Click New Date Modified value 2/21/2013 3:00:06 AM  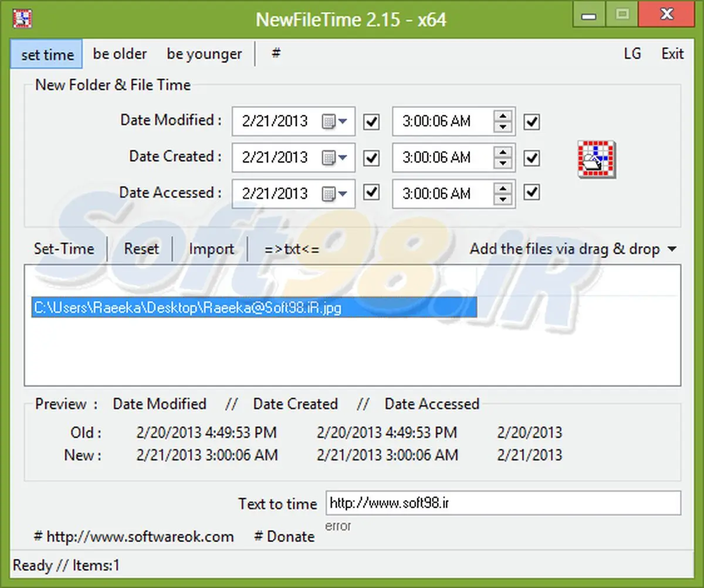pos(207,455)
